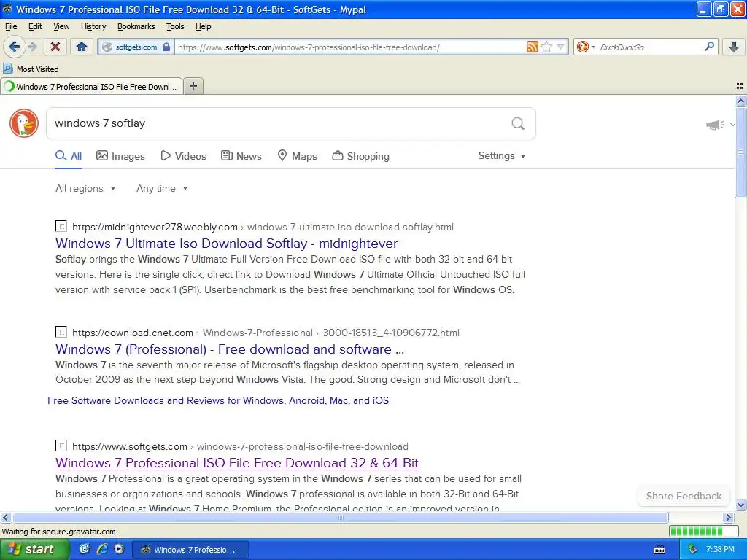The image size is (747, 560).
Task: Open the File menu
Action: coord(11,26)
